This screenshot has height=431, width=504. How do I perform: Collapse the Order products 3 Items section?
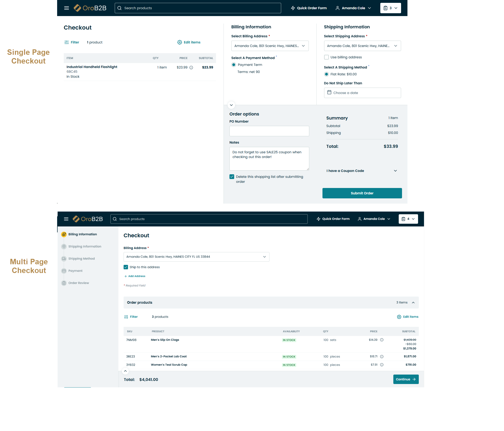(x=413, y=303)
